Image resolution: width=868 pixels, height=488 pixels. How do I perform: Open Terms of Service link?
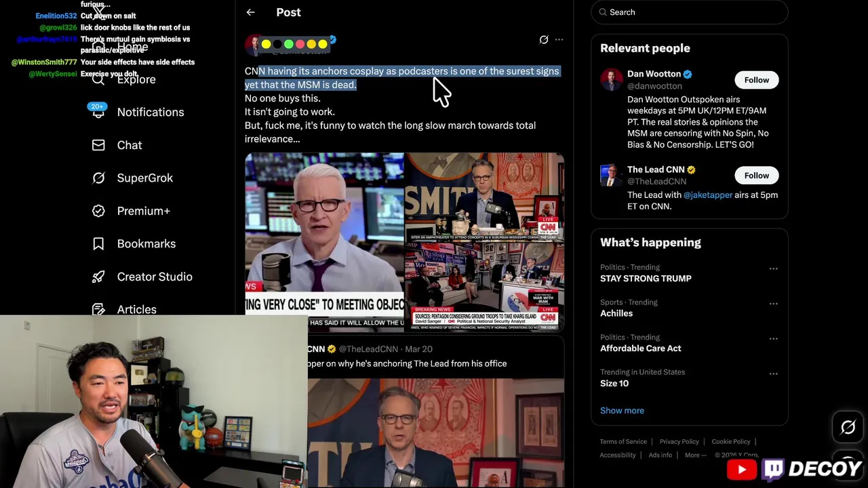623,442
